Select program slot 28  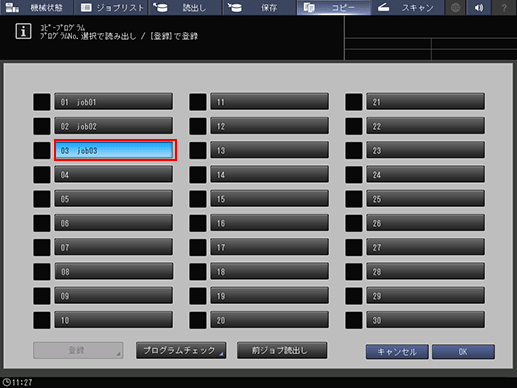pos(426,272)
